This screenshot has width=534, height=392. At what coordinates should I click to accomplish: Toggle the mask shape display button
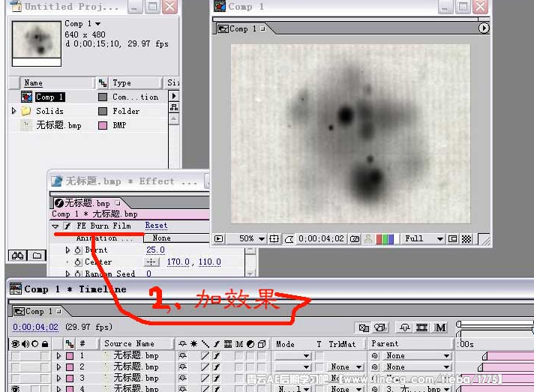coord(289,239)
